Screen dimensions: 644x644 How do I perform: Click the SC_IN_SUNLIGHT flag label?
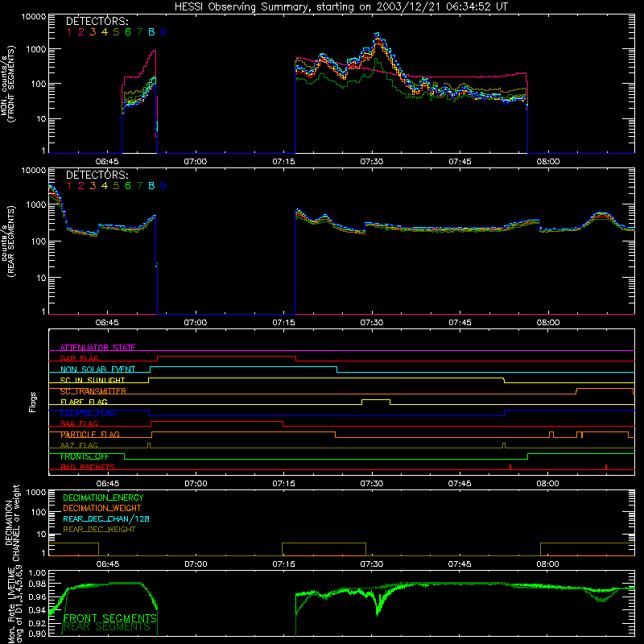pyautogui.click(x=93, y=380)
